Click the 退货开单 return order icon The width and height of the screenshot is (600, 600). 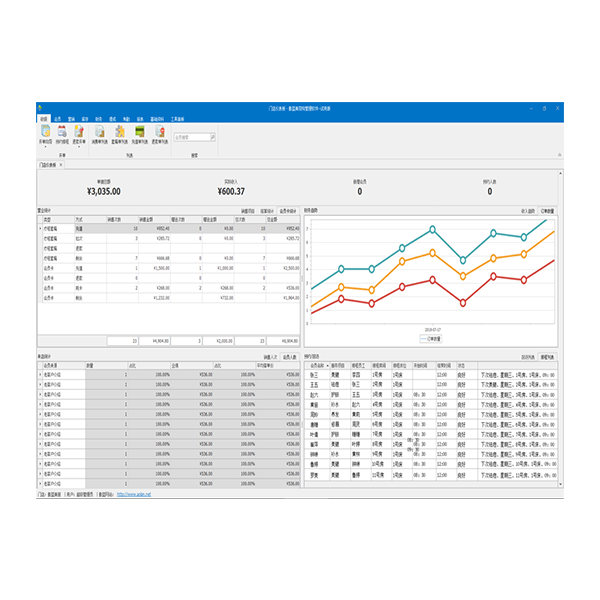tap(79, 132)
